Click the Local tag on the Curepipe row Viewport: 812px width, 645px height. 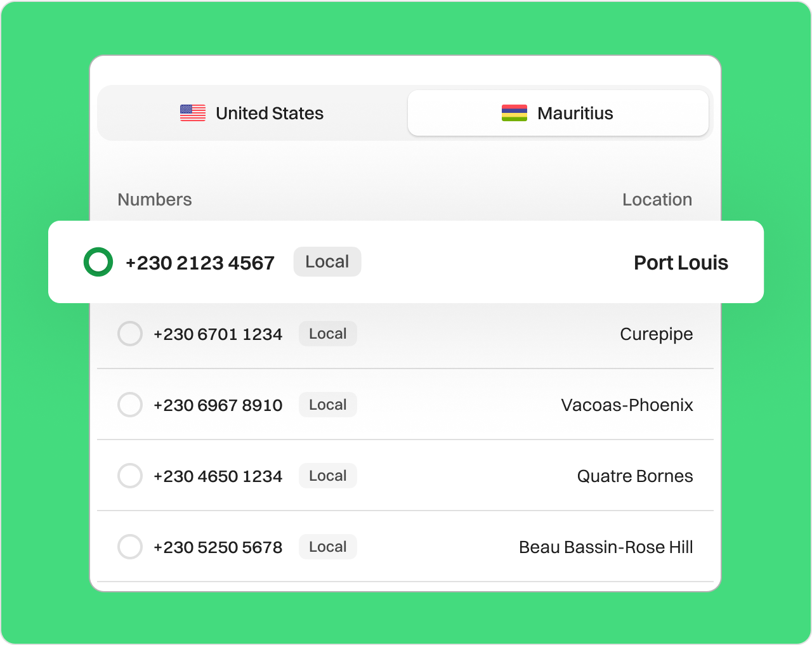click(327, 334)
